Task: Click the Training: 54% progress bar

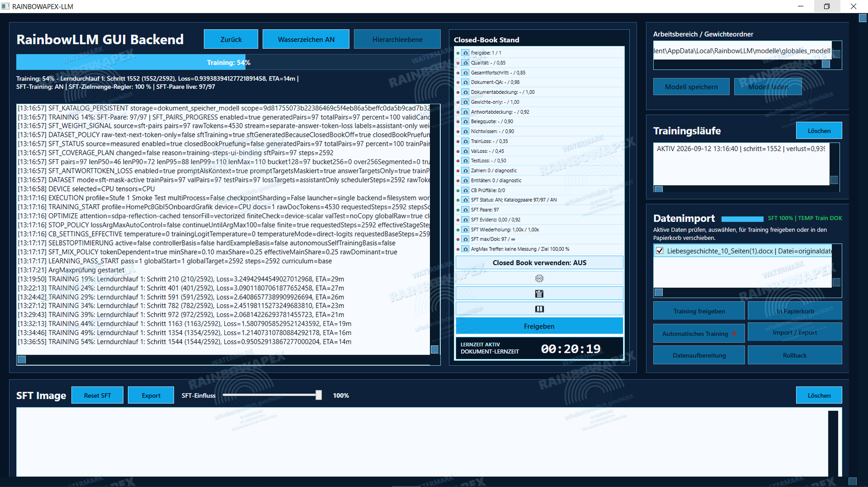Action: [228, 62]
